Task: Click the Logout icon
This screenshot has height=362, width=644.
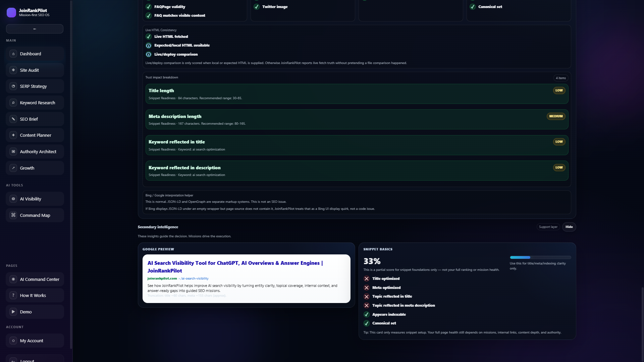Action: tap(13, 360)
